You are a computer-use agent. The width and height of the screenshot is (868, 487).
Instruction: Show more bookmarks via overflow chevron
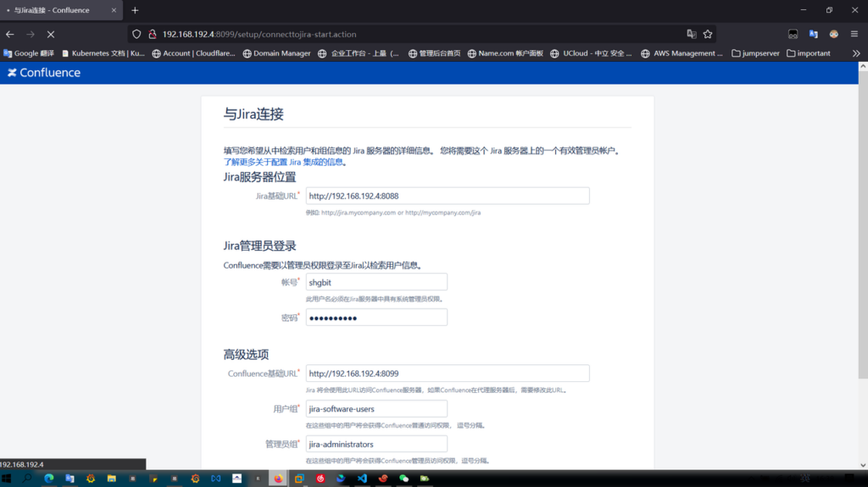[855, 53]
